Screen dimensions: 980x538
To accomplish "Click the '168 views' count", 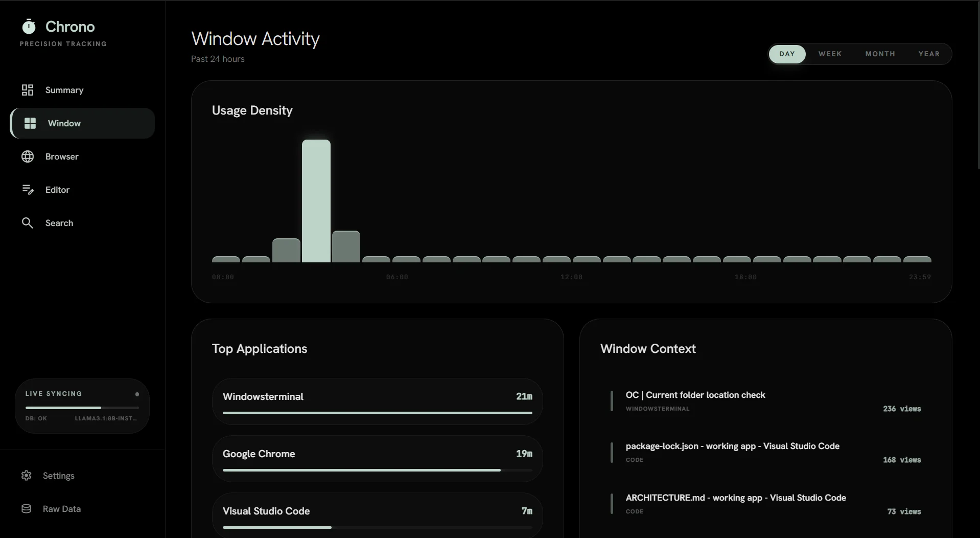I will pos(902,460).
